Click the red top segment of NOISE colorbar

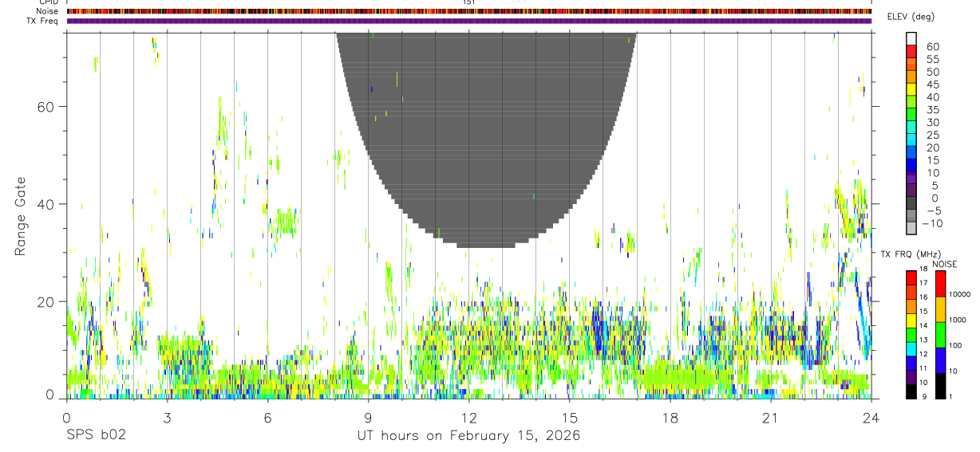(x=941, y=283)
